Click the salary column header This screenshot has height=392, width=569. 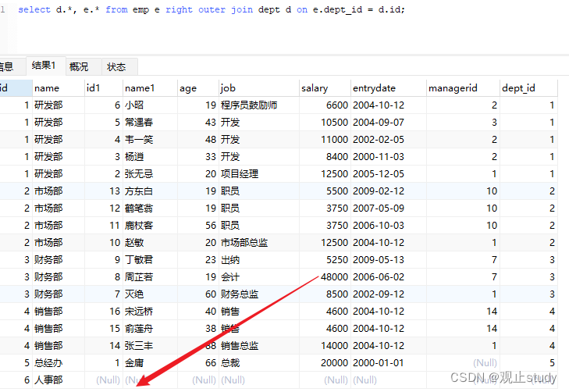pyautogui.click(x=325, y=87)
